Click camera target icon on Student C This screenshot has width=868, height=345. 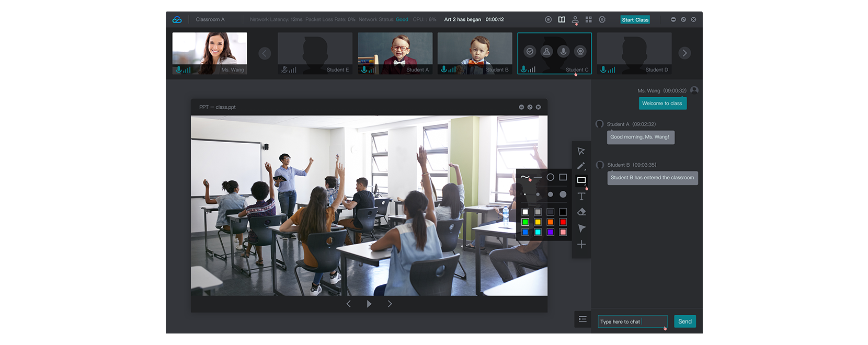point(580,51)
